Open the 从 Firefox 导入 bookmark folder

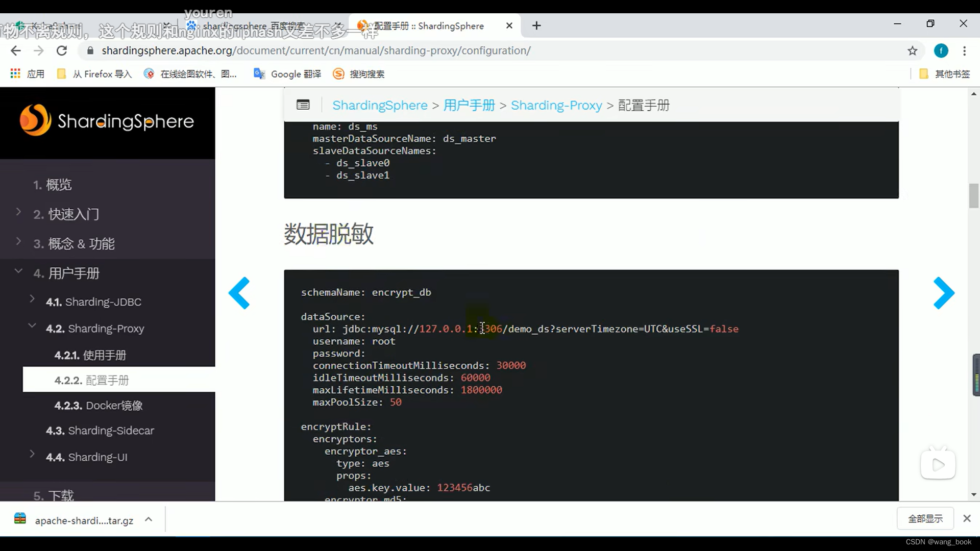(94, 74)
